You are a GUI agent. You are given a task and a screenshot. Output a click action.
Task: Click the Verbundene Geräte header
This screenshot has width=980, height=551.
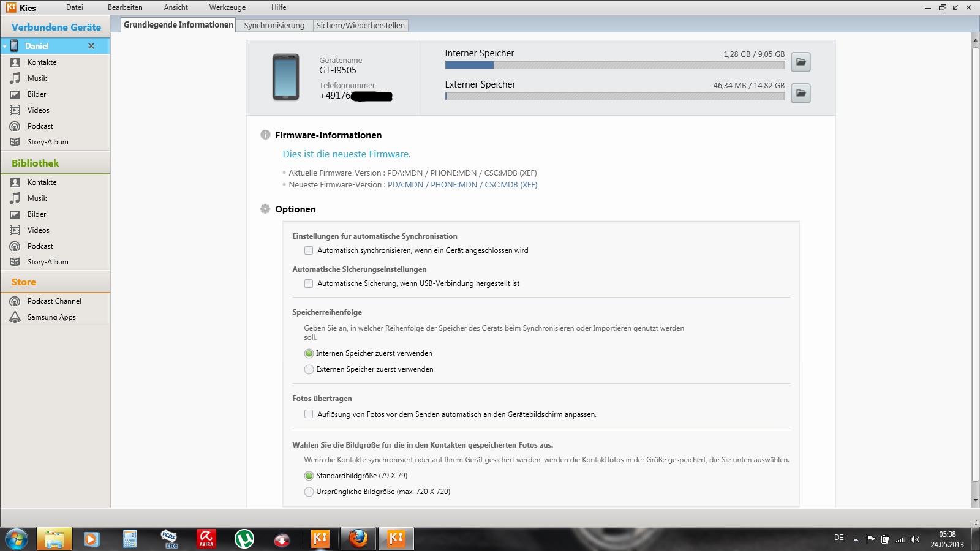tap(56, 28)
